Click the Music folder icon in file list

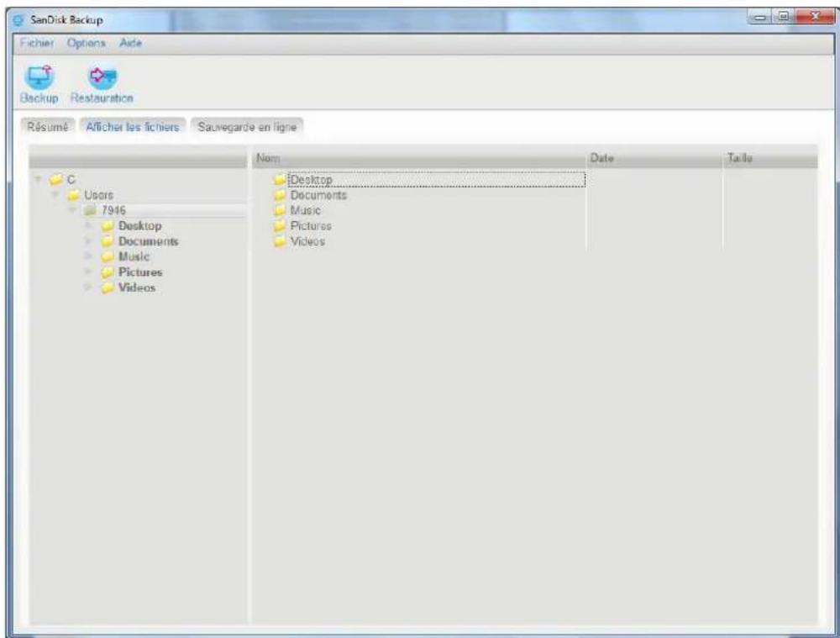point(279,210)
